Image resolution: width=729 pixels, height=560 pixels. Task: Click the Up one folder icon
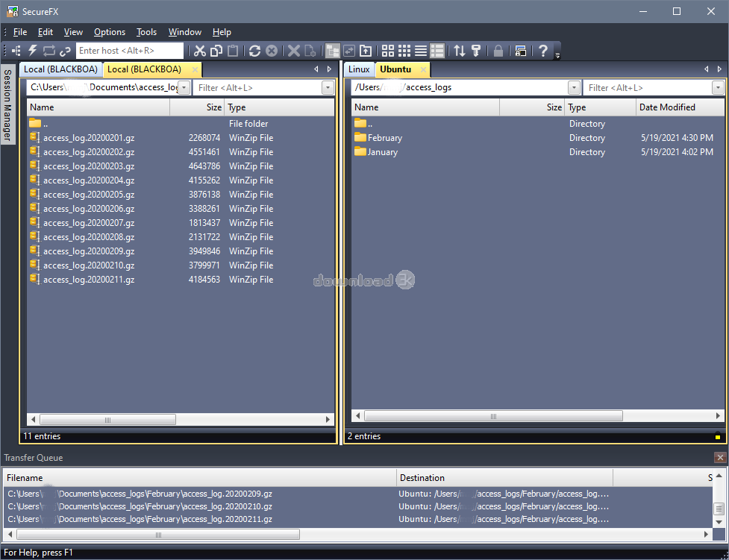pyautogui.click(x=366, y=51)
